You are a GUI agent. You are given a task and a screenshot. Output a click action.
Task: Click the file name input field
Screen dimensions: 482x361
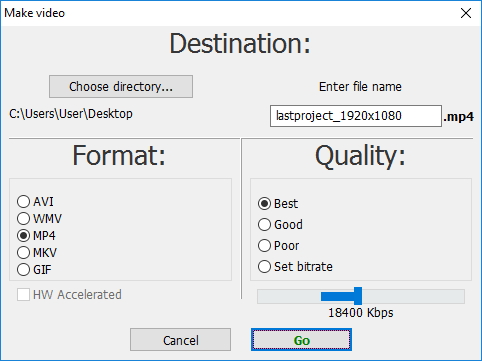click(x=356, y=116)
